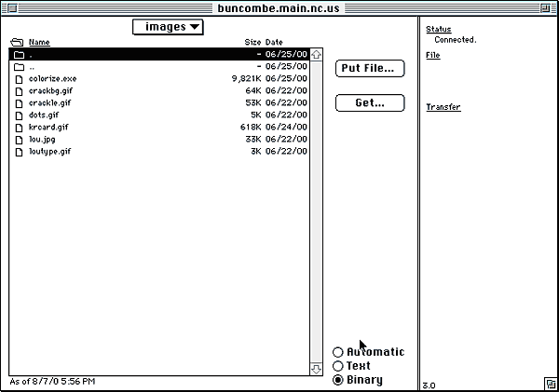Image resolution: width=559 pixels, height=392 pixels.
Task: Click the Put File... button
Action: click(370, 68)
